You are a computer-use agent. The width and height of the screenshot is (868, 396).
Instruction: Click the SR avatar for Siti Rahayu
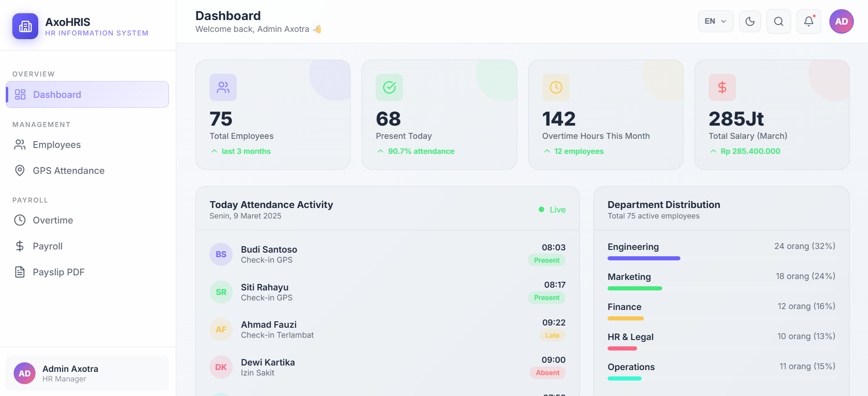(x=221, y=292)
